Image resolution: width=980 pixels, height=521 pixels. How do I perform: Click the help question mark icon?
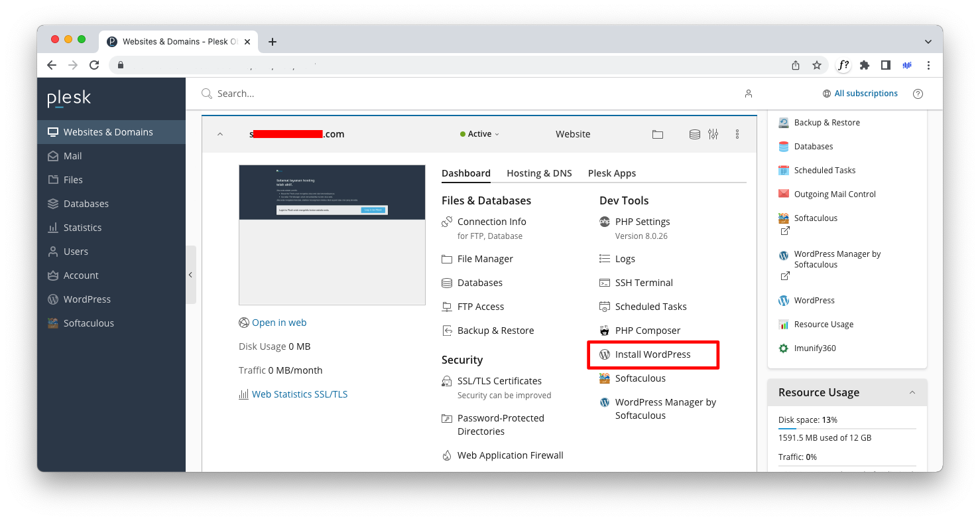(x=918, y=94)
